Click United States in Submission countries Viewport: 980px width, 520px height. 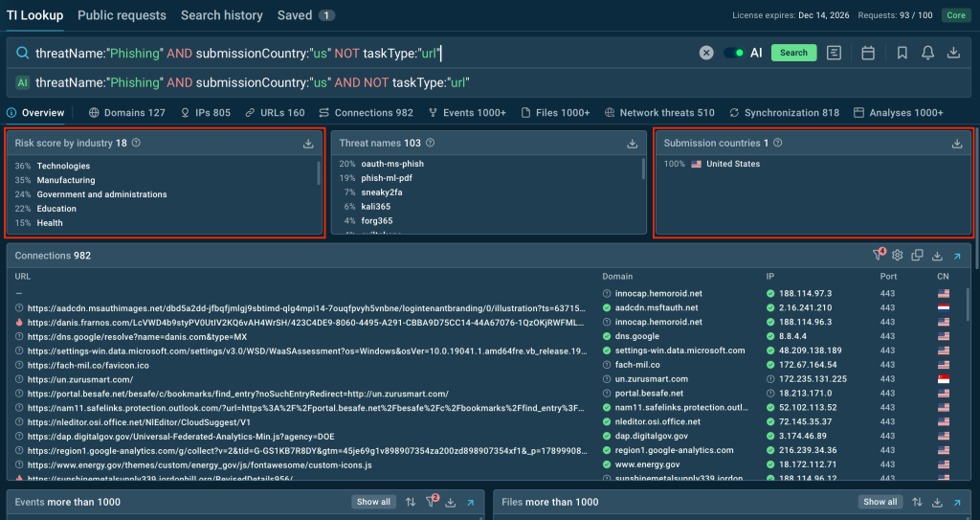733,164
